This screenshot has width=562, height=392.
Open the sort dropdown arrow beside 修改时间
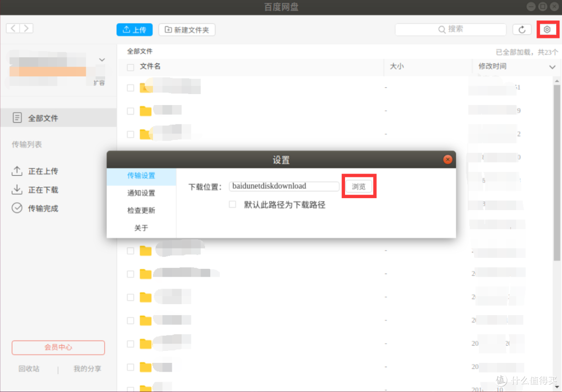click(552, 67)
